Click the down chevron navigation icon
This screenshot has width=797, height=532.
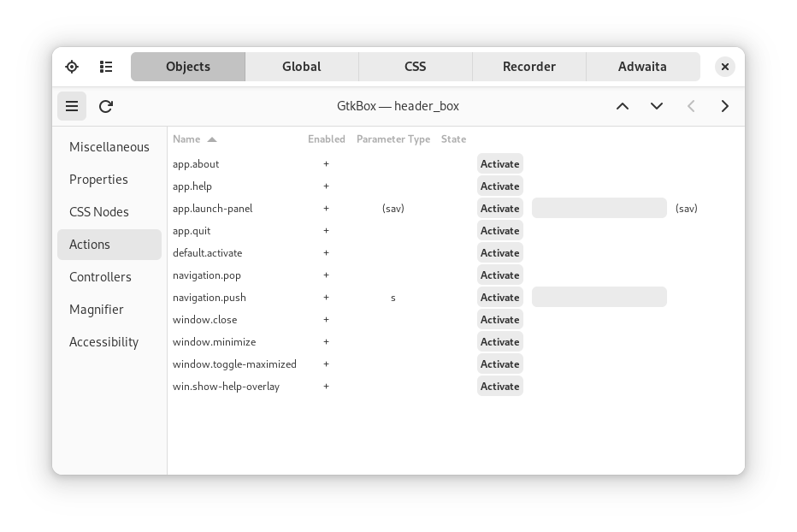[657, 106]
